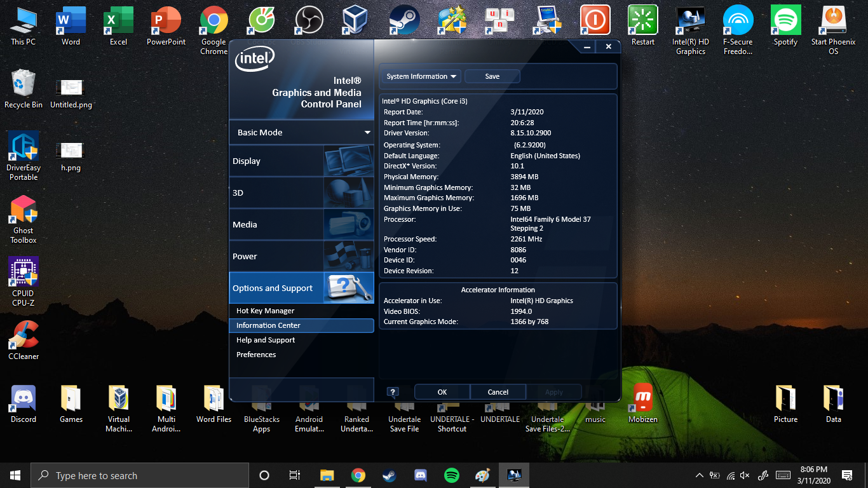Click the Windows Start button

(15, 475)
